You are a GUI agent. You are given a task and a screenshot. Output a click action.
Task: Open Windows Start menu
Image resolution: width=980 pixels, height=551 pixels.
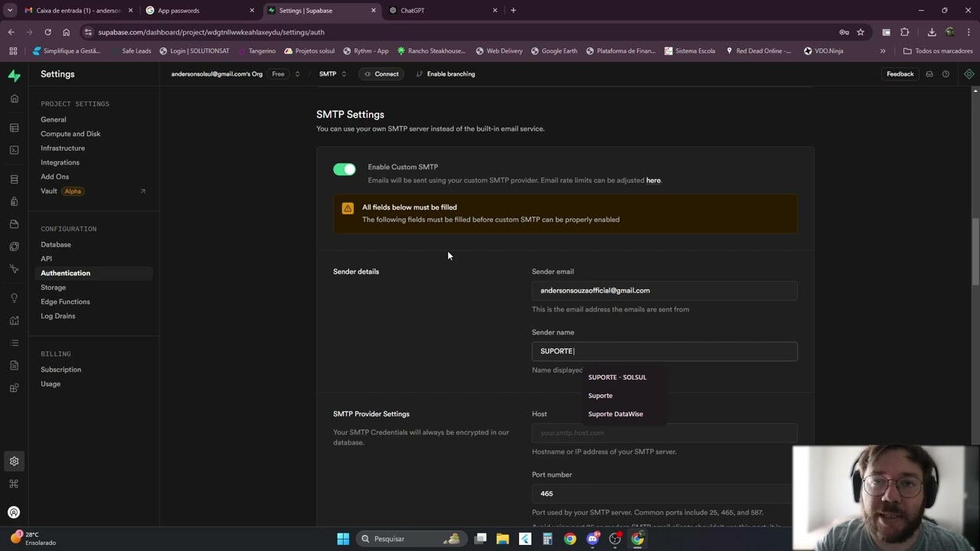[x=343, y=539]
